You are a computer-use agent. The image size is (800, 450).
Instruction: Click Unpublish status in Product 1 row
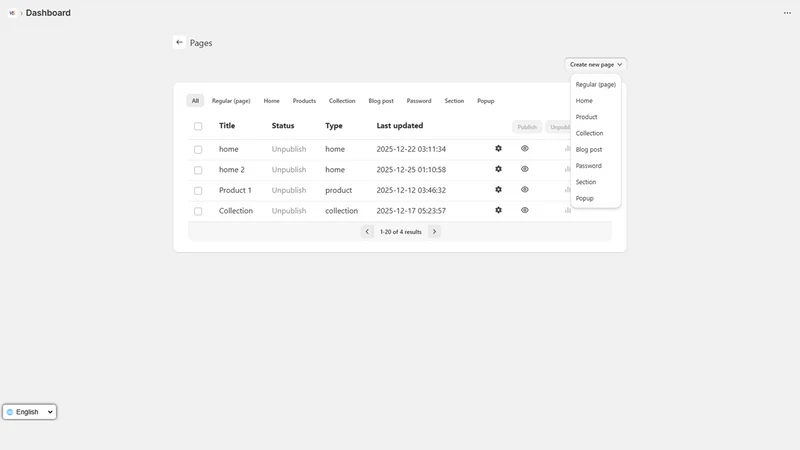tap(289, 190)
